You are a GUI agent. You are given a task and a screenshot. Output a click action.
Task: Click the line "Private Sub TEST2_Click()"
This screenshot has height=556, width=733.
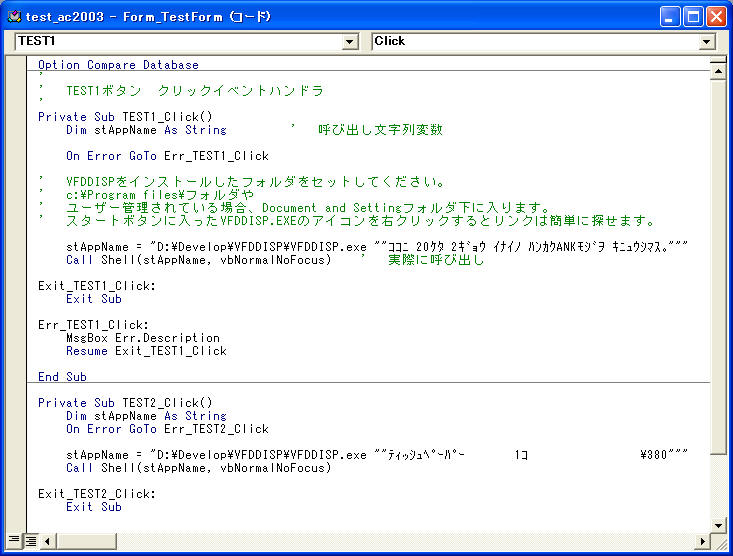click(x=125, y=403)
